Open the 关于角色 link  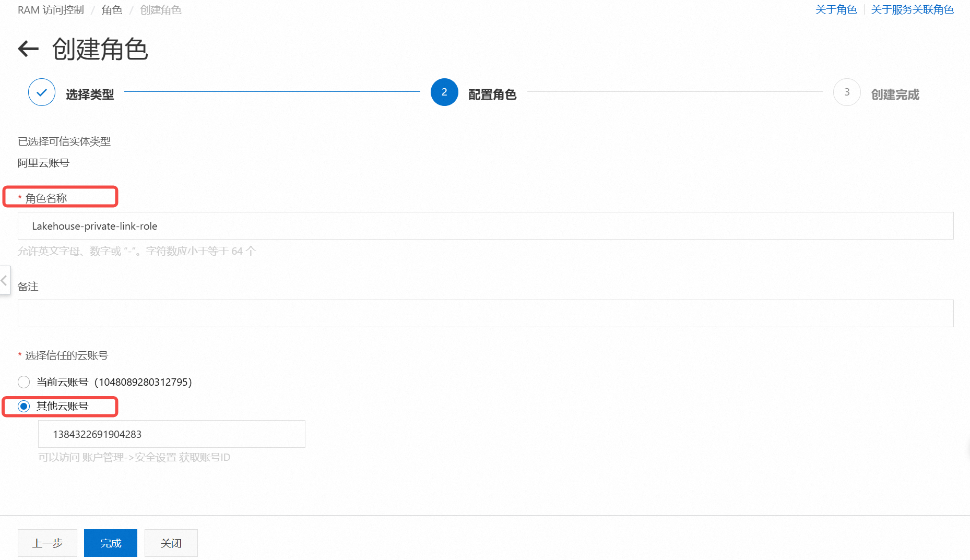[836, 10]
